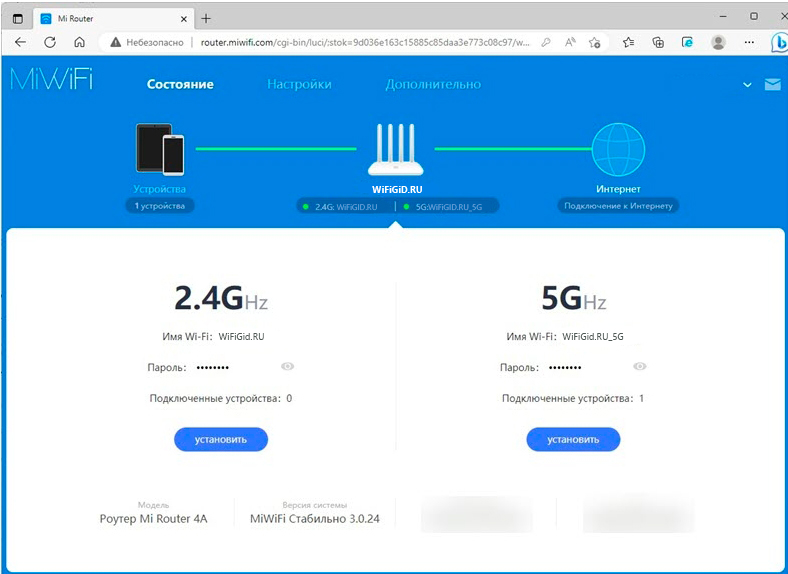788x574 pixels.
Task: Click the browser back arrow
Action: [20, 42]
